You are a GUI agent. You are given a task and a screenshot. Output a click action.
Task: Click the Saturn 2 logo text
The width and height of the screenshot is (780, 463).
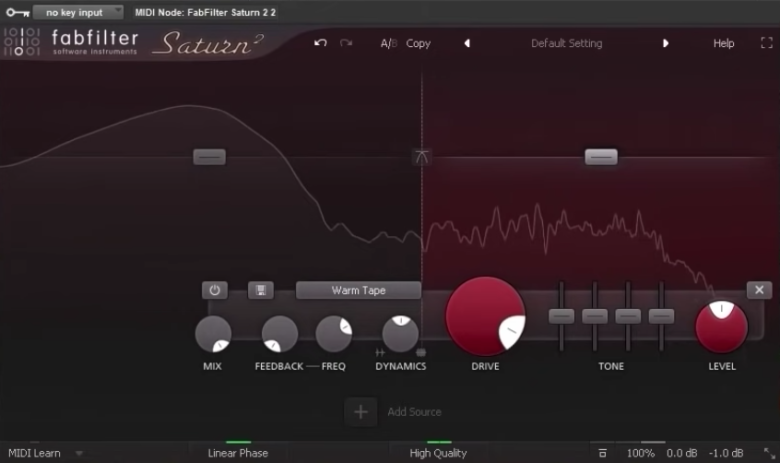coord(208,43)
